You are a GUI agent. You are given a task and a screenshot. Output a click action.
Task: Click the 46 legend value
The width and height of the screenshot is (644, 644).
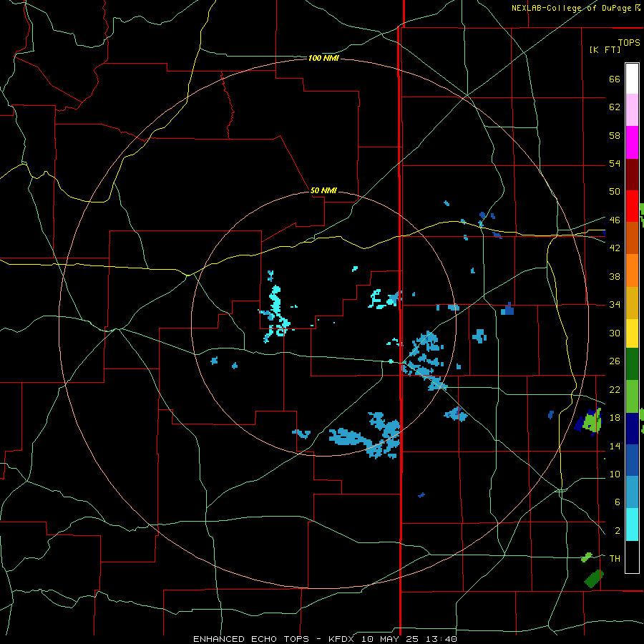[x=615, y=220]
